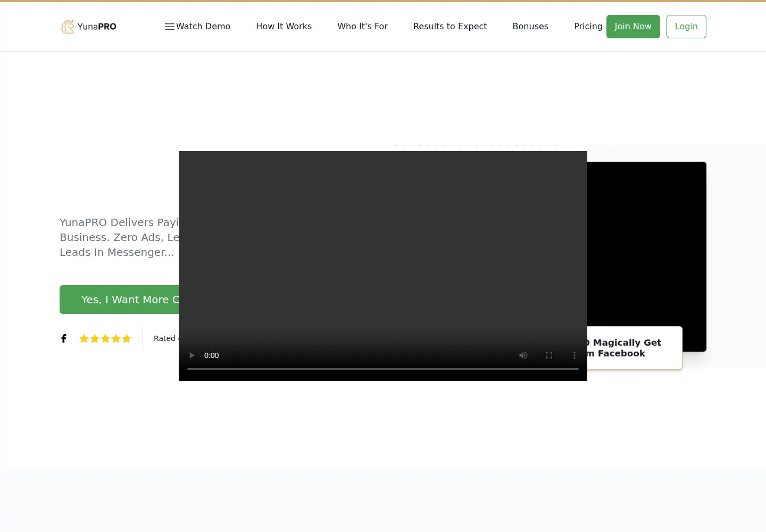
Task: Play the video
Action: (x=192, y=355)
